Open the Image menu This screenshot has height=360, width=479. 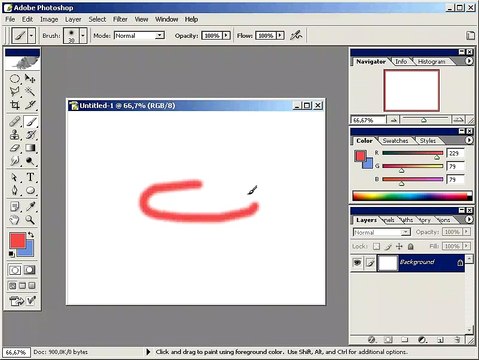pos(49,19)
